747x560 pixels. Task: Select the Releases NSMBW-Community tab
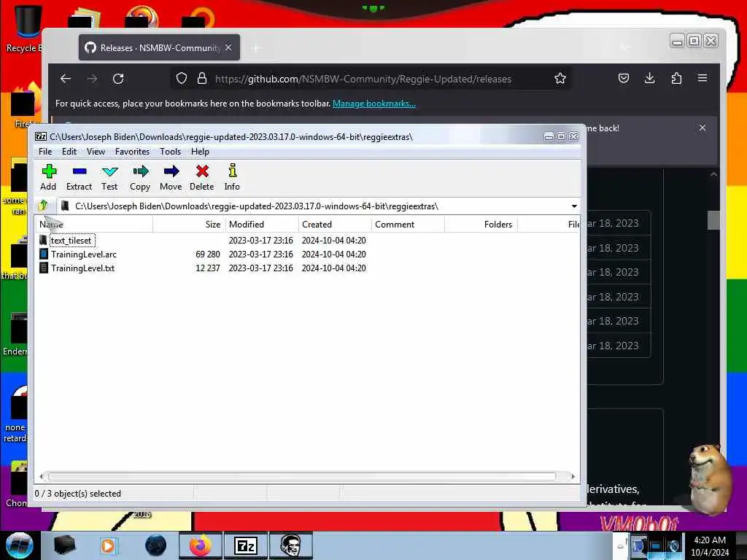tap(159, 47)
